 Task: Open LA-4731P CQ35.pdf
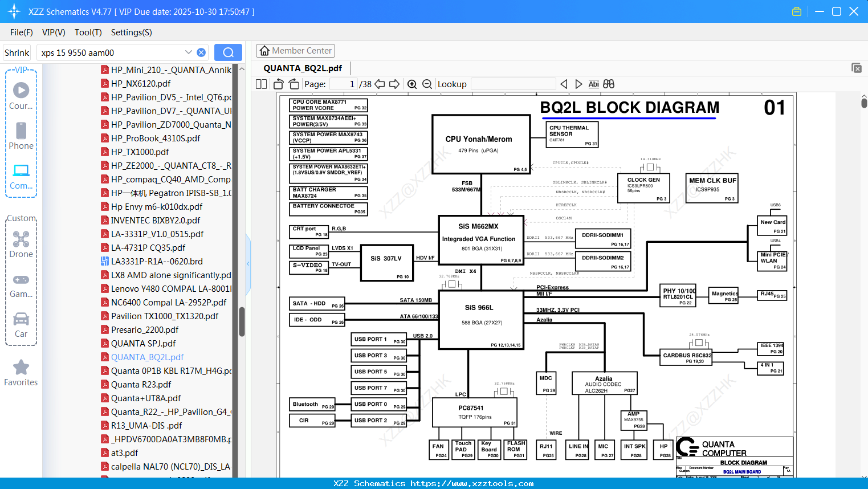point(148,247)
